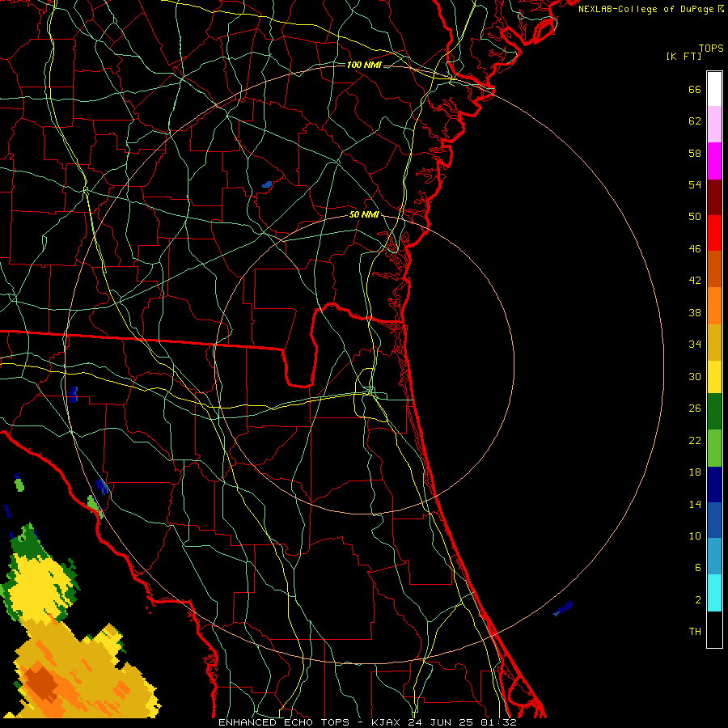
Task: Click the 'TOPS' legend heading
Action: (711, 49)
